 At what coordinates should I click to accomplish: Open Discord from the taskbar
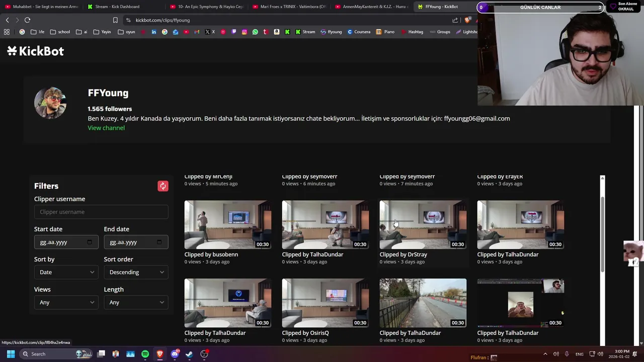pos(175,354)
